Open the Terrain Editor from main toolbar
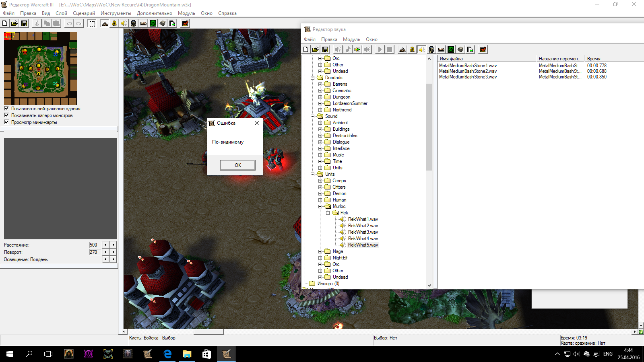 pos(105,23)
